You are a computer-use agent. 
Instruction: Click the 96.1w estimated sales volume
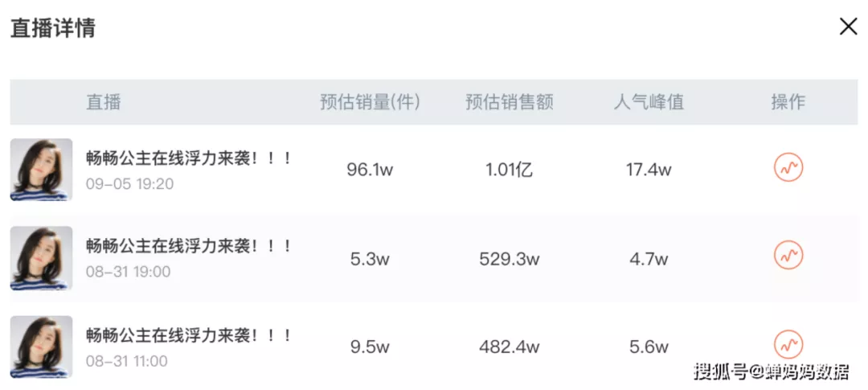tap(369, 170)
